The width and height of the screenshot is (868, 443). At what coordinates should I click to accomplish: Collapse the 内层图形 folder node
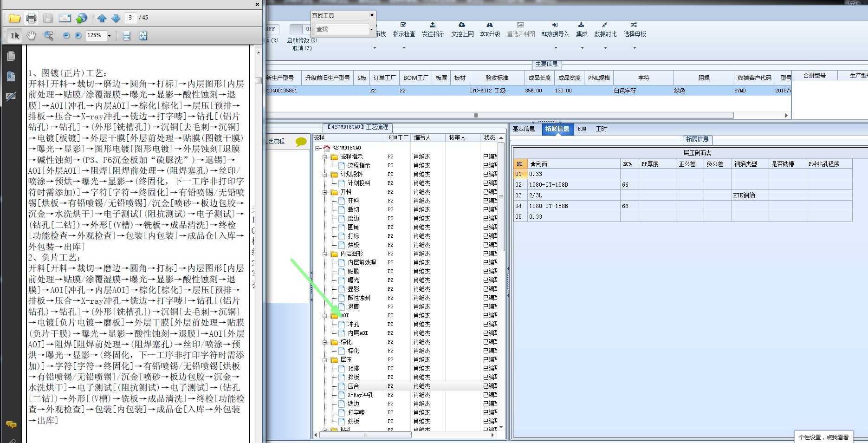click(325, 254)
